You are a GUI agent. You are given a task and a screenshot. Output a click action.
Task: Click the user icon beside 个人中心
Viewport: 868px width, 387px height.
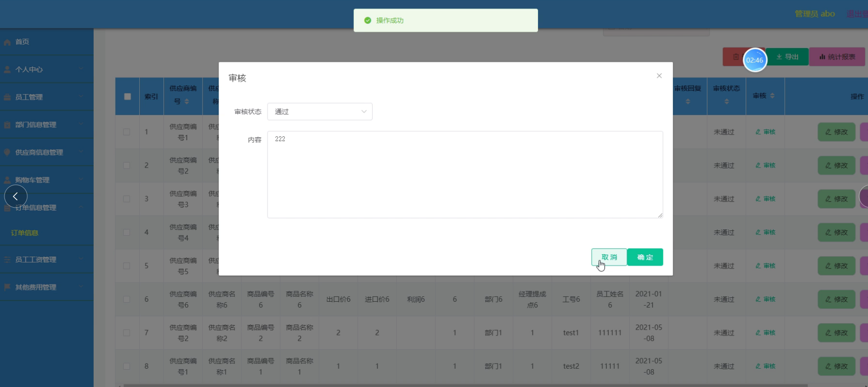click(x=7, y=69)
